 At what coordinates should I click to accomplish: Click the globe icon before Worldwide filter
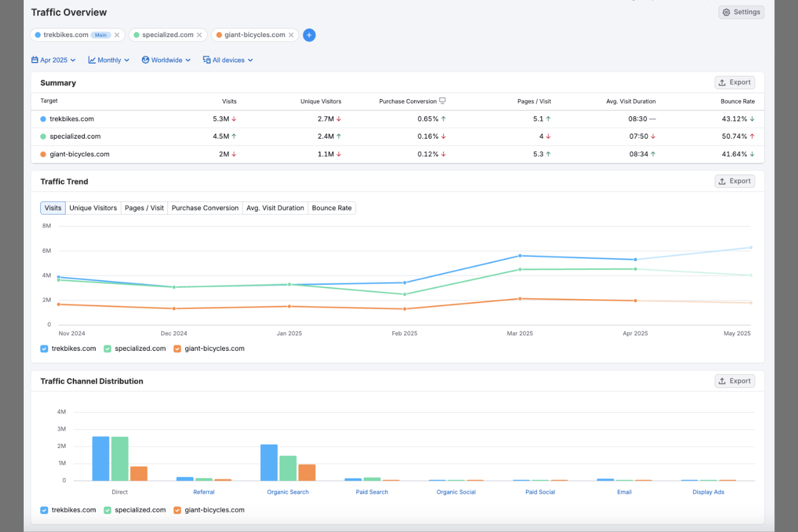point(145,60)
